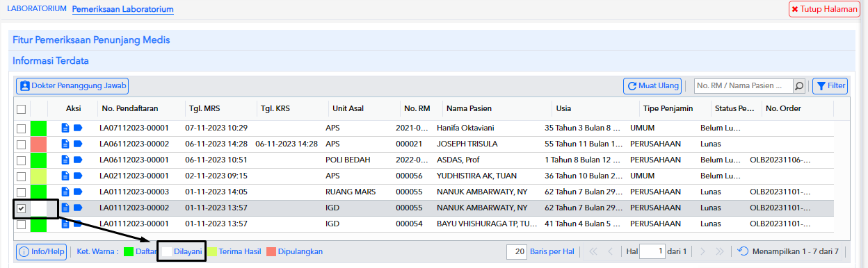
Task: Click the search magnifier icon
Action: point(800,86)
